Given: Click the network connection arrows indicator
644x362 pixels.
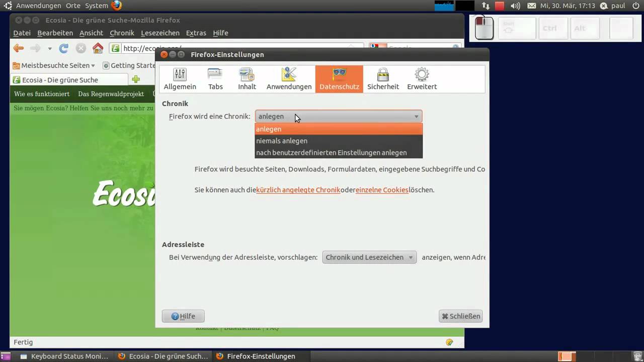Looking at the screenshot, I should [x=486, y=6].
